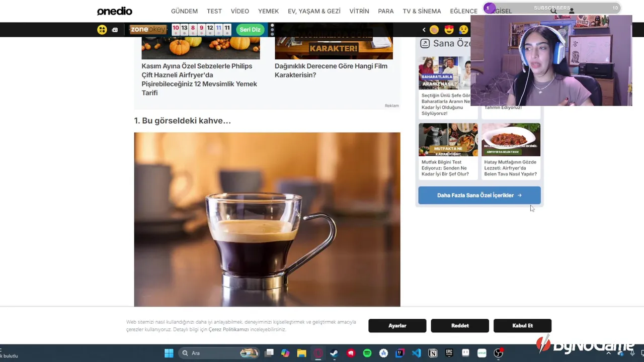Open blue circular app icon after Spotify
The image size is (644, 362).
383,353
